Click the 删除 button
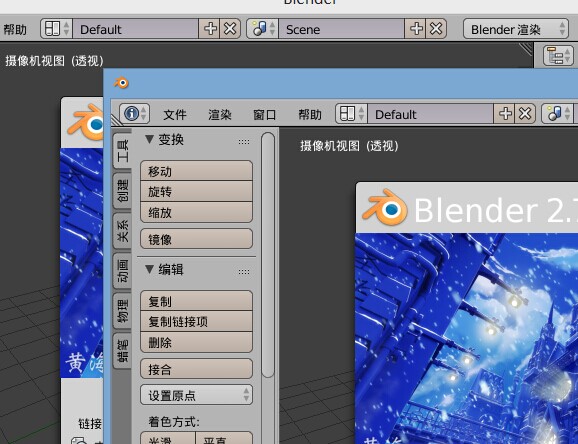The height and width of the screenshot is (444, 578). [196, 342]
